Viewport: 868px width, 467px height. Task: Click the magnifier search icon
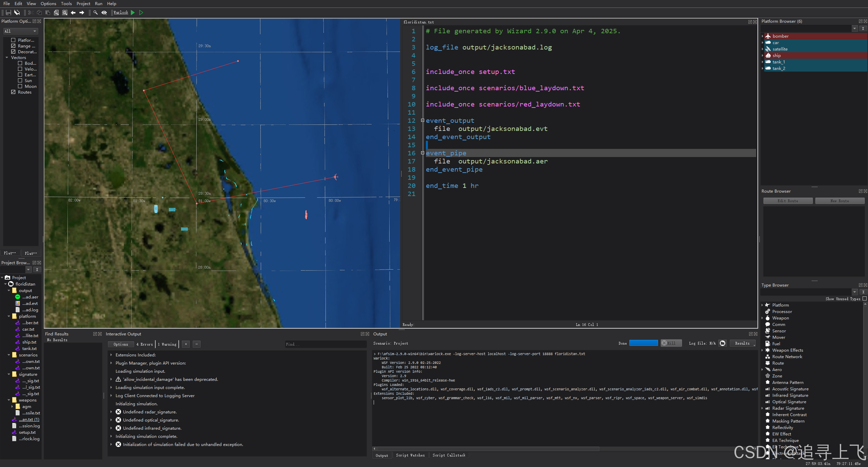(x=96, y=13)
